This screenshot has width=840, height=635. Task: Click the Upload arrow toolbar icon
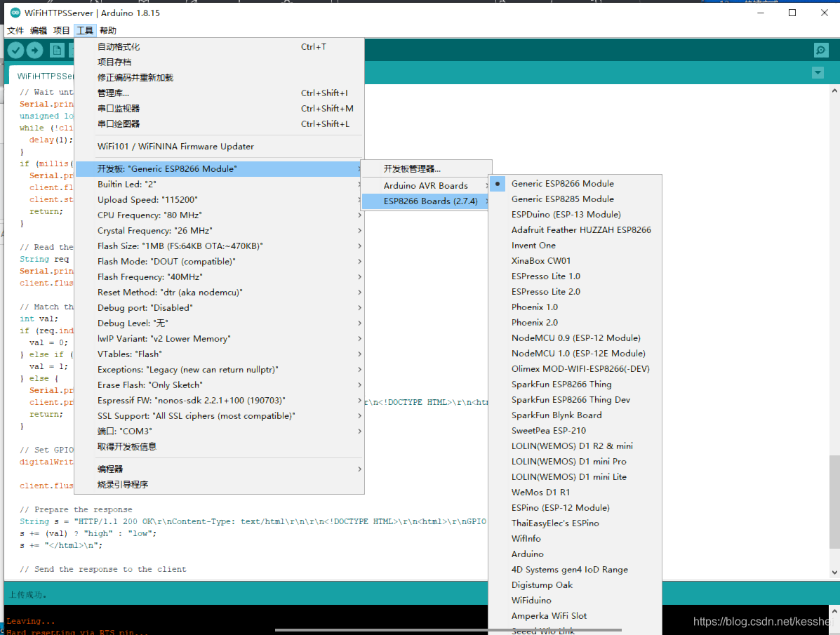[x=35, y=51]
